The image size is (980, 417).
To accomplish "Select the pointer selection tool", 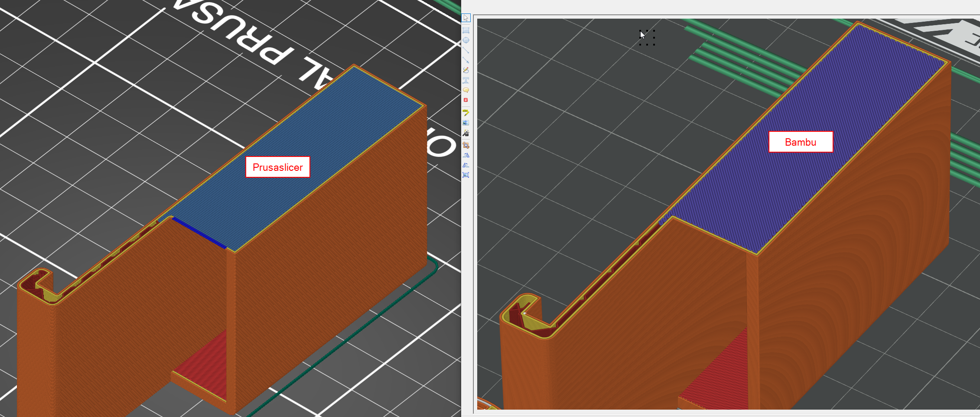I will (466, 18).
